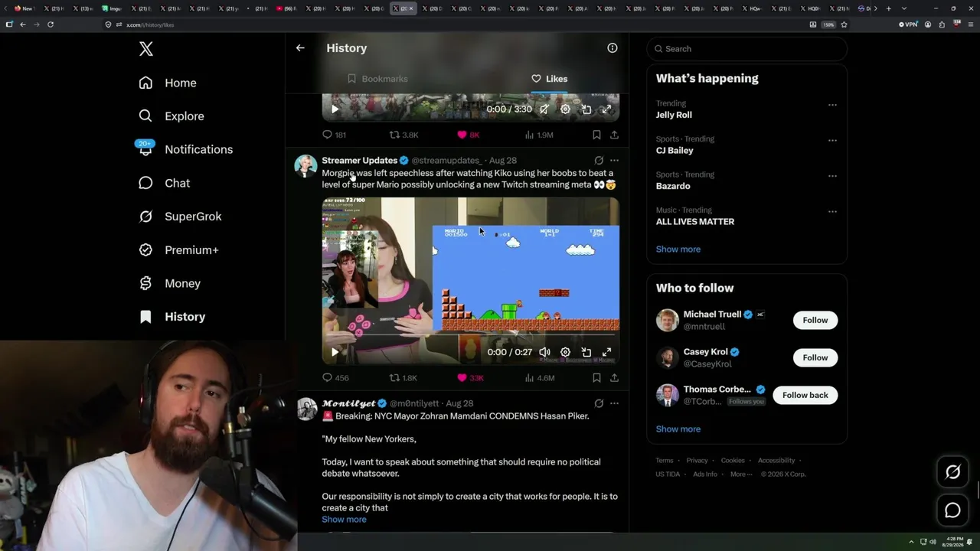
Task: Click the Search input field
Action: pyautogui.click(x=747, y=49)
